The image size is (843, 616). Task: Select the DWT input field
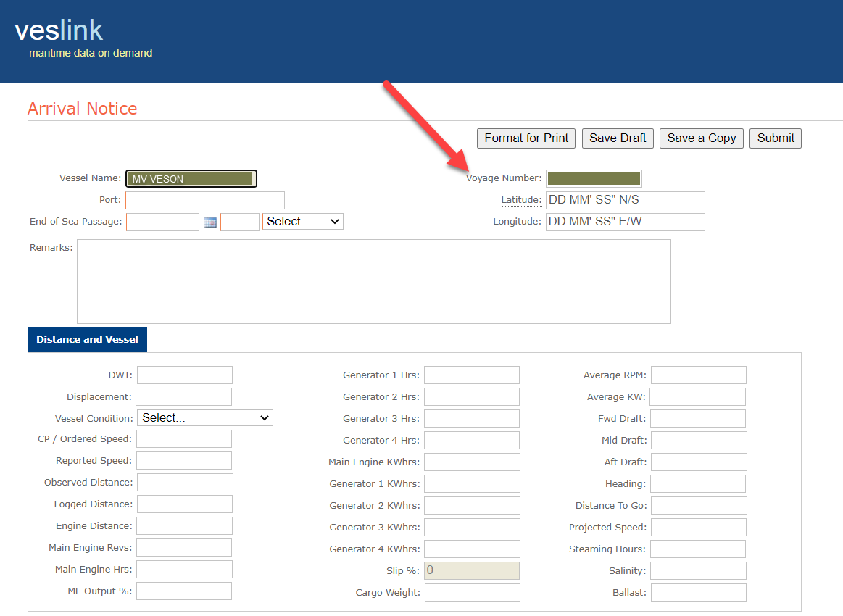184,375
